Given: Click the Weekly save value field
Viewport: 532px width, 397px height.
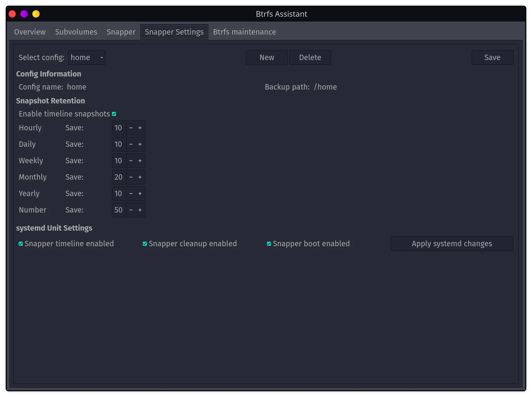Looking at the screenshot, I should 119,161.
